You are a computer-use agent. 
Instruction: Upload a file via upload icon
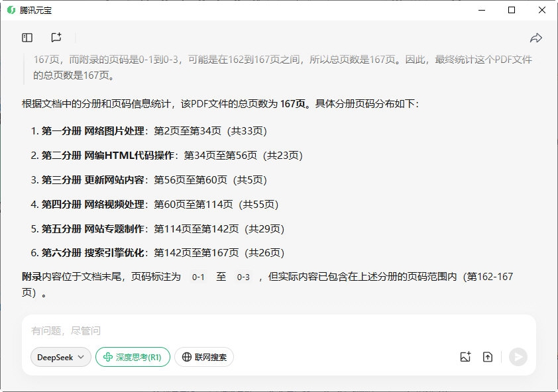(x=488, y=357)
